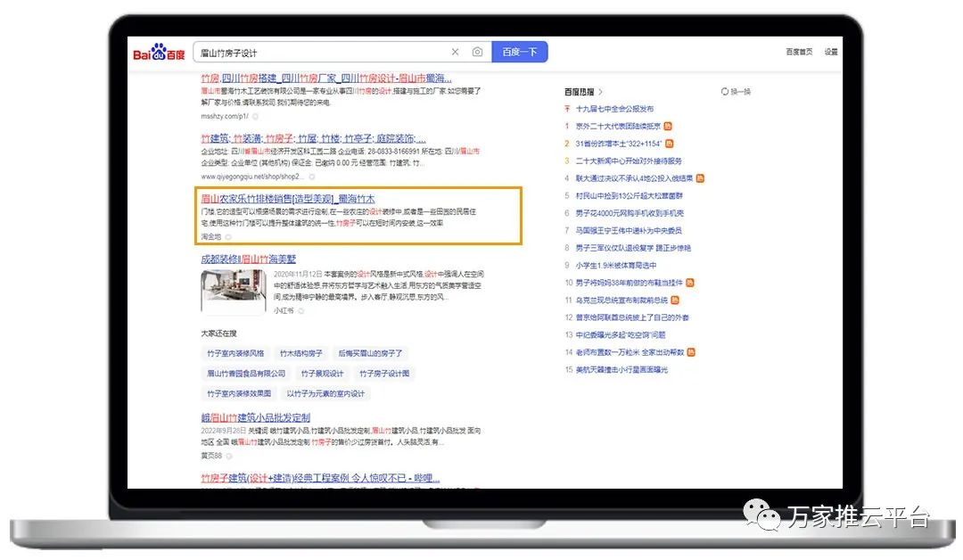Image resolution: width=963 pixels, height=560 pixels.
Task: Open 设置 in the top bar
Action: [831, 53]
